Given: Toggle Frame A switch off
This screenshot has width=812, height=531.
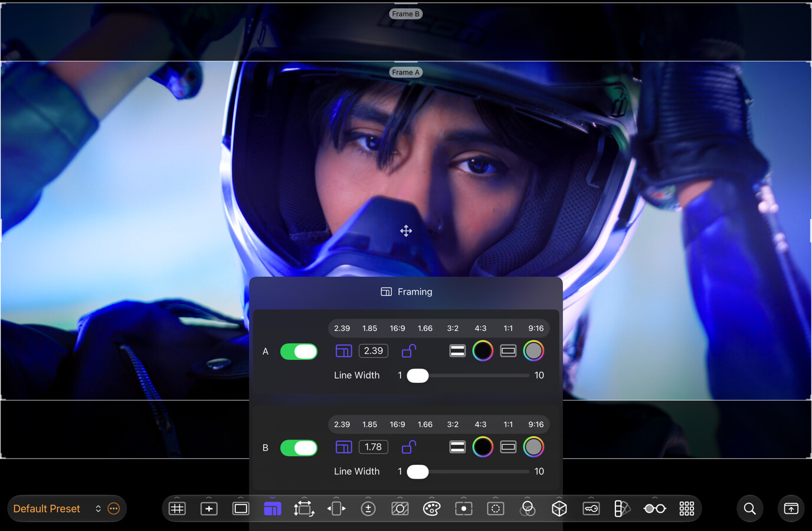Looking at the screenshot, I should click(299, 352).
